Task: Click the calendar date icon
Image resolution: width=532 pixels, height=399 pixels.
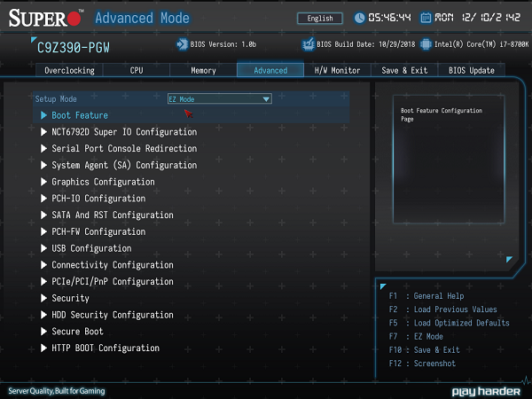Action: click(426, 18)
